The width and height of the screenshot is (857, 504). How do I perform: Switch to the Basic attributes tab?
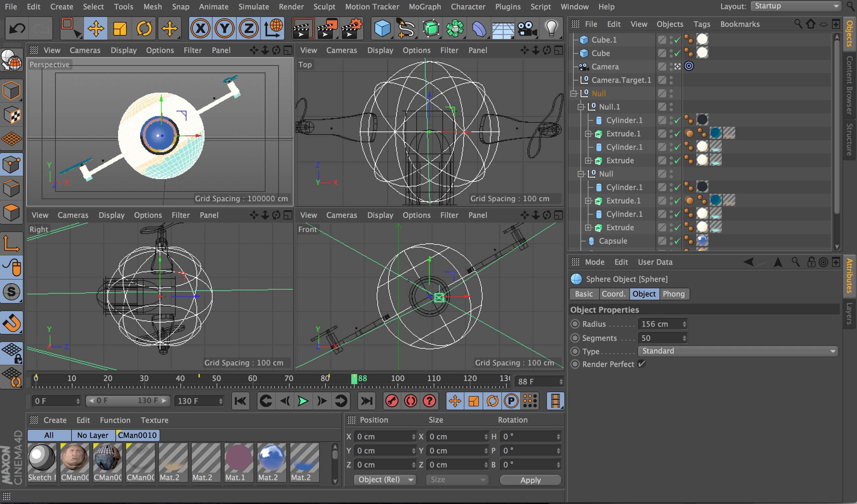584,294
